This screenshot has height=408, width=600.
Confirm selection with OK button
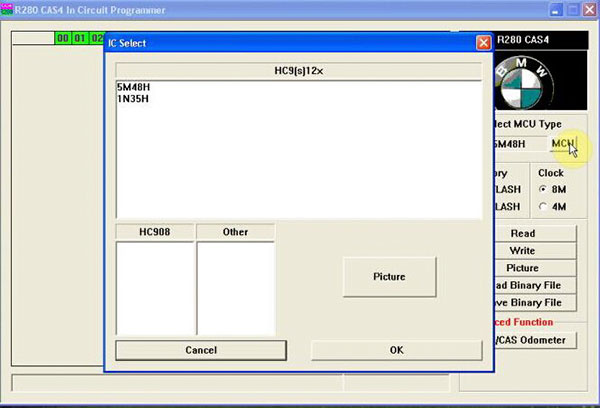(396, 350)
